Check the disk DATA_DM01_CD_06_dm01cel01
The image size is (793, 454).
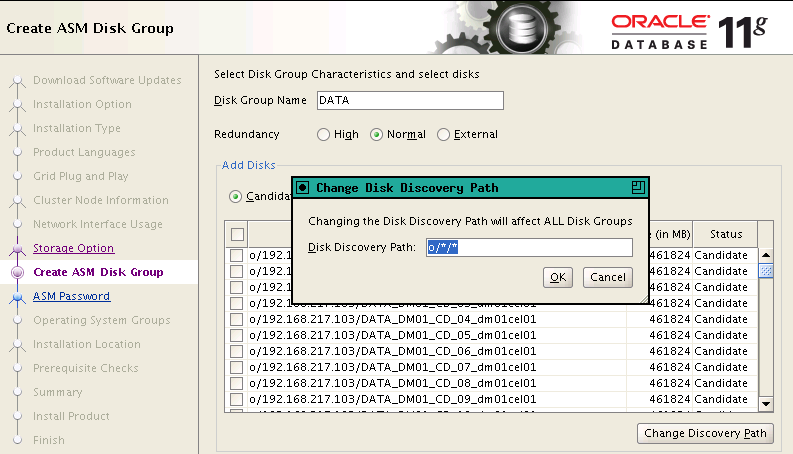236,351
